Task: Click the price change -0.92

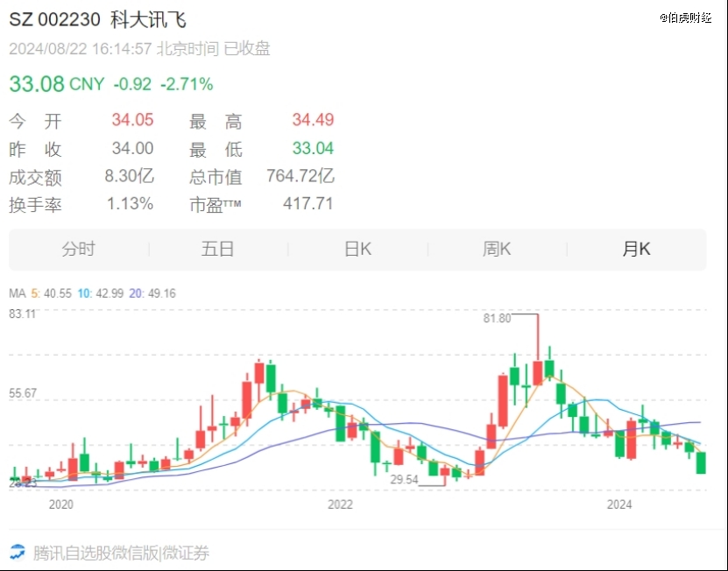Action: (x=132, y=84)
